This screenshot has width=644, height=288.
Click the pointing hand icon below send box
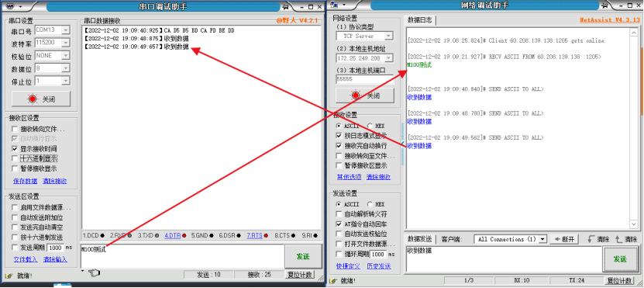click(94, 272)
